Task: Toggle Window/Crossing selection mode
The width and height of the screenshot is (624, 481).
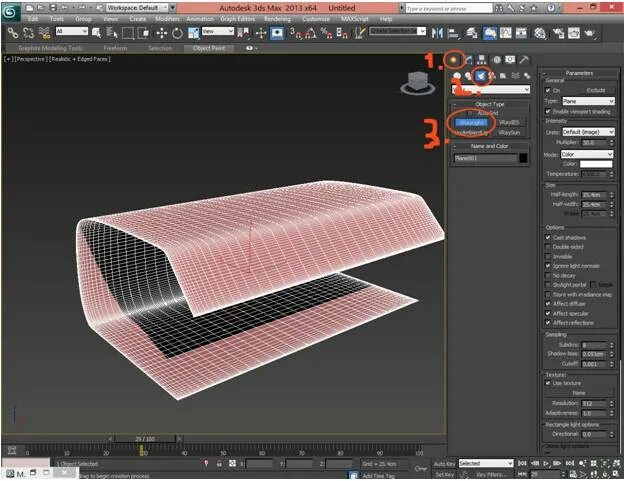Action: 143,33
